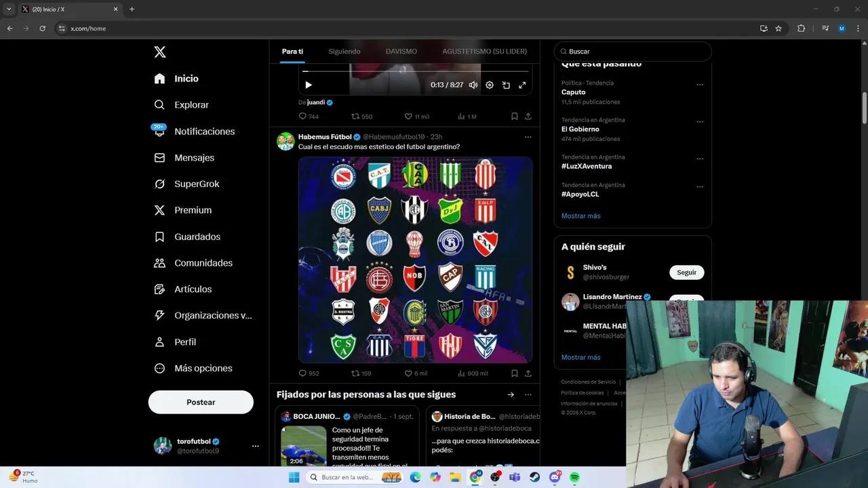
Task: Open Habemus Fútbol post options dots
Action: pyautogui.click(x=528, y=137)
